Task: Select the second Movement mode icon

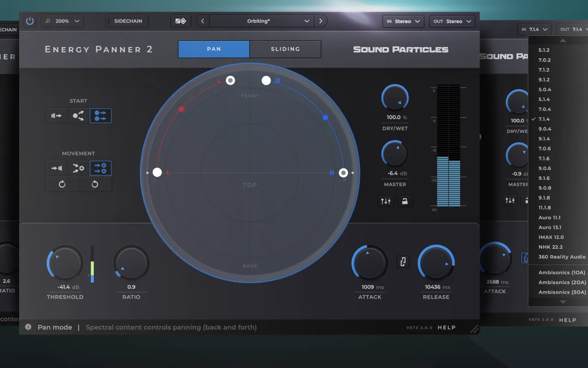Action: point(79,168)
